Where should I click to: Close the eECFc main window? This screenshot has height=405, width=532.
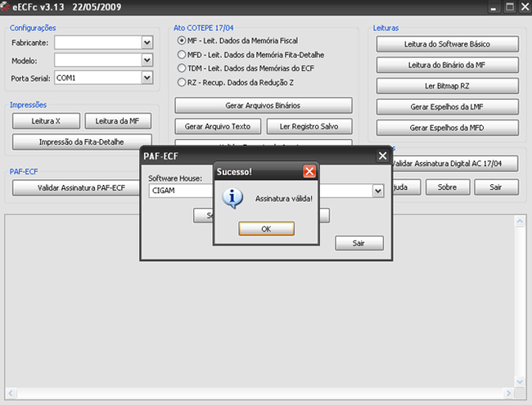(x=525, y=7)
